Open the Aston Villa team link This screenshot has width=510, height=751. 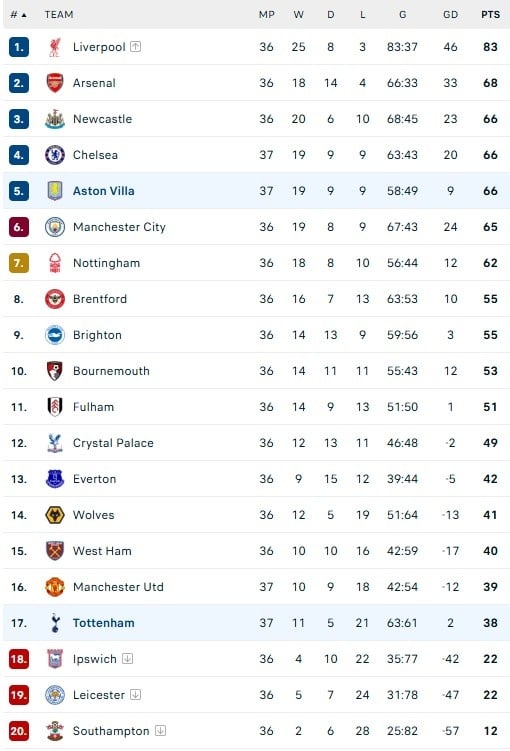(x=103, y=191)
